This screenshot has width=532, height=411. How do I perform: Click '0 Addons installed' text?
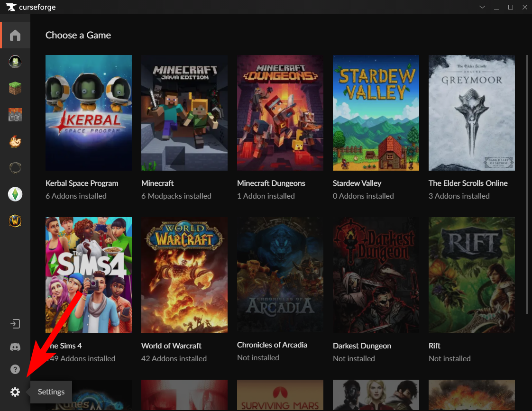[x=363, y=196]
